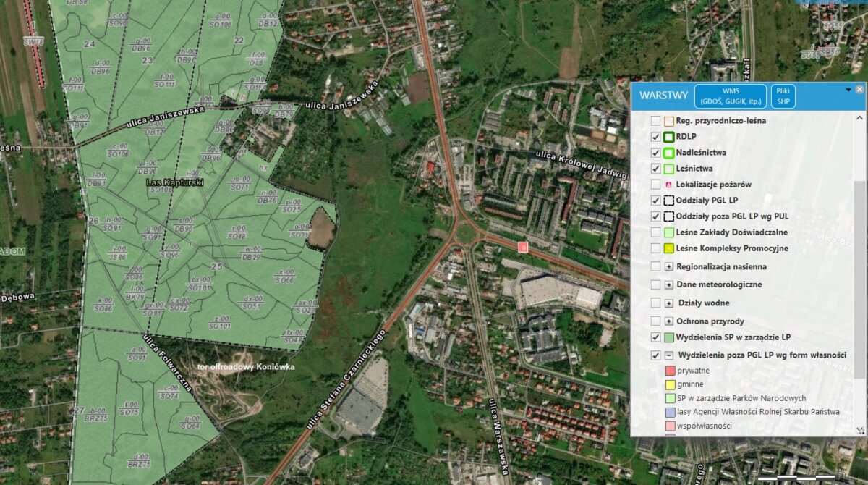This screenshot has width=868, height=485.
Task: Click the gminne yellow color swatch
Action: click(x=669, y=384)
